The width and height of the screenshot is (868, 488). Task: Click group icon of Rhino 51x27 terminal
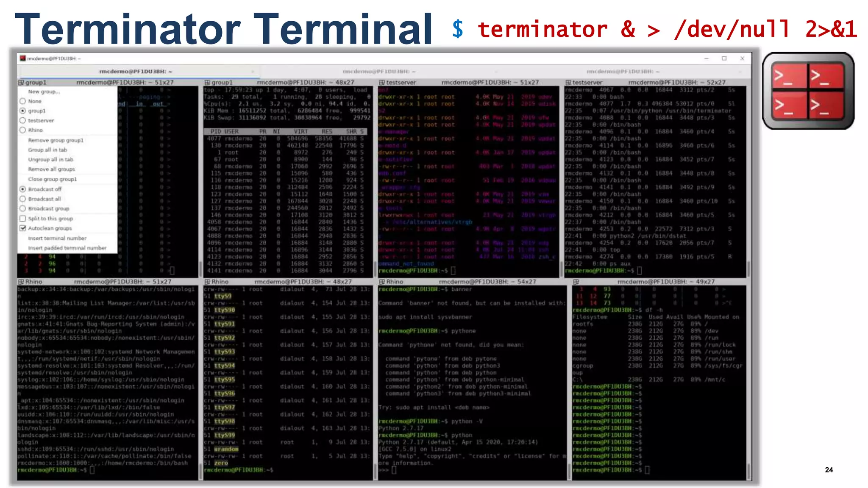(x=21, y=282)
